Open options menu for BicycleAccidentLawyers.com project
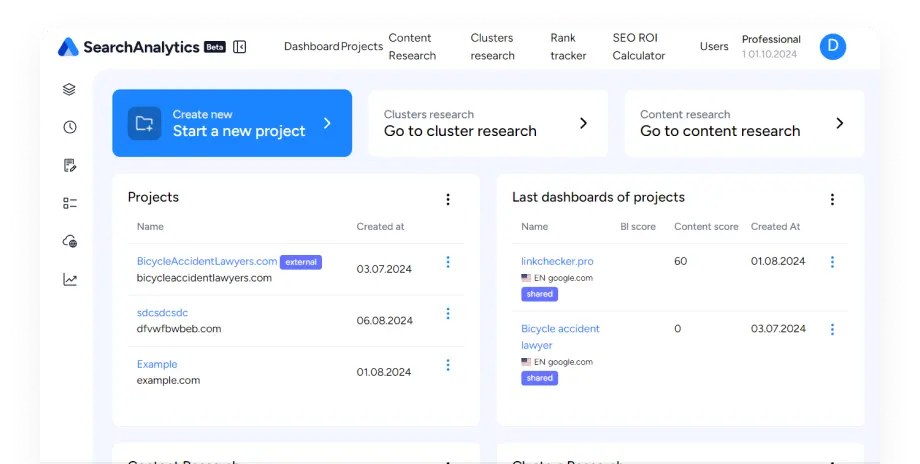Screen dimensions: 920x464 (448, 262)
